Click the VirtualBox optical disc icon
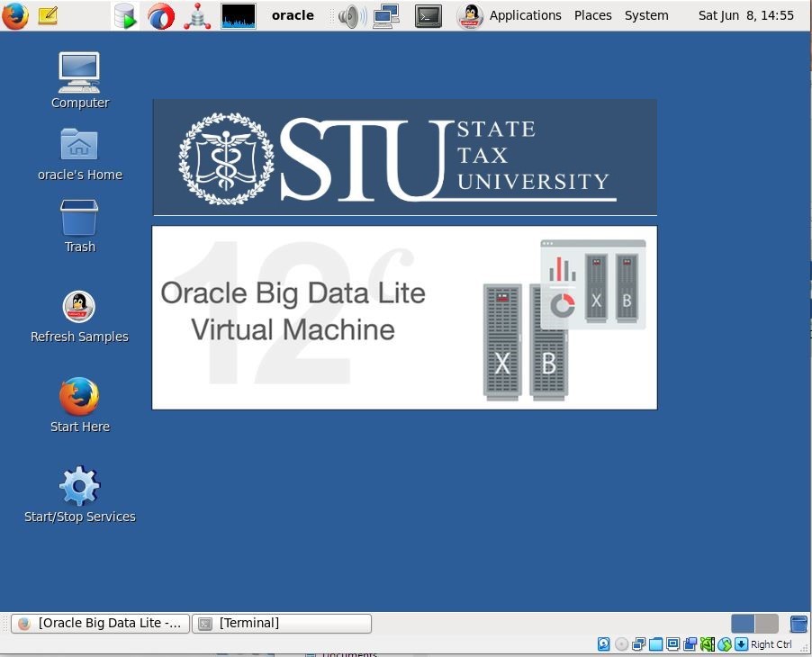 click(621, 644)
